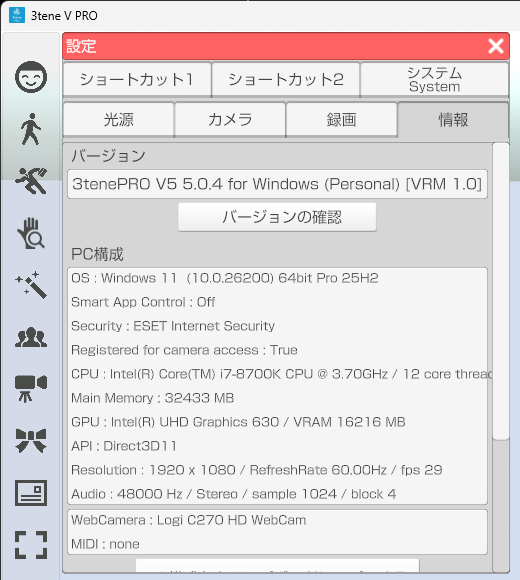Click the CPU : Intel Core i7-8700K line
The image size is (520, 580).
[x=281, y=374]
